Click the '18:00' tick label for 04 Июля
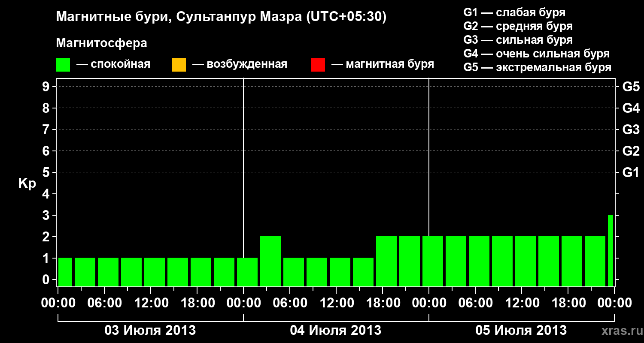The height and width of the screenshot is (343, 644). pos(383,303)
